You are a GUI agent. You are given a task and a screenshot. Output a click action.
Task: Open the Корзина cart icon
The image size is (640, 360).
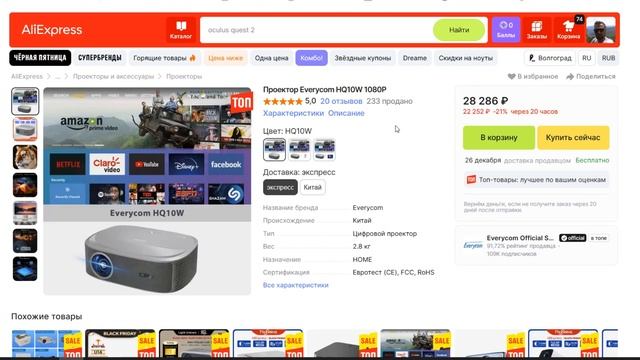click(x=569, y=30)
